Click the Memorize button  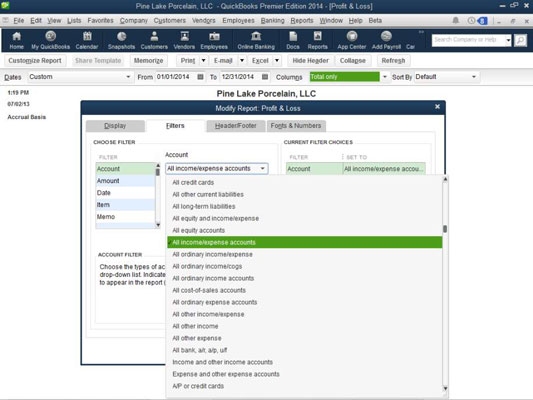[148, 60]
